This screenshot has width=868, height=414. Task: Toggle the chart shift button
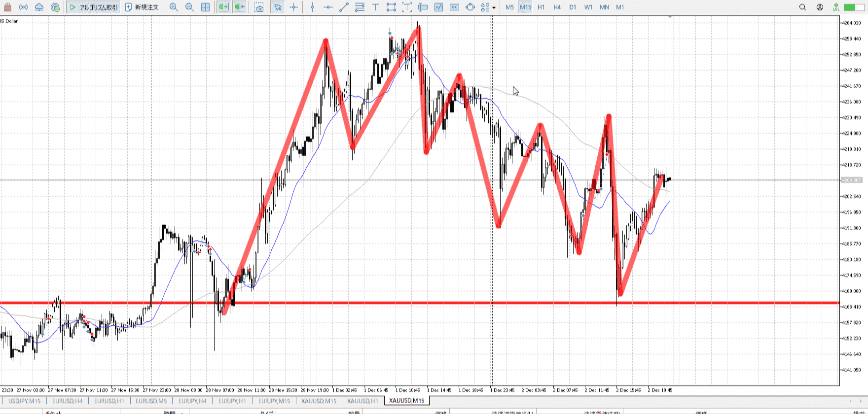240,7
